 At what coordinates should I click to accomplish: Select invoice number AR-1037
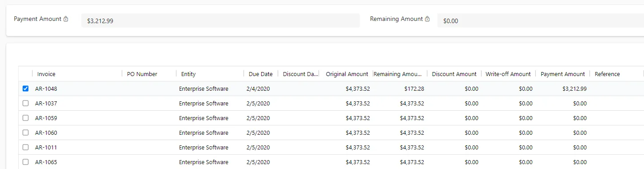coord(46,103)
